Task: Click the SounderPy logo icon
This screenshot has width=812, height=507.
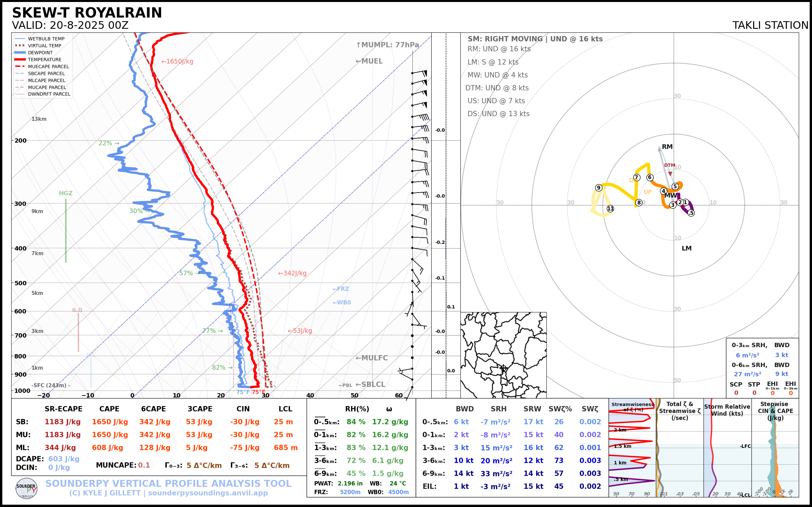Action: (26, 488)
